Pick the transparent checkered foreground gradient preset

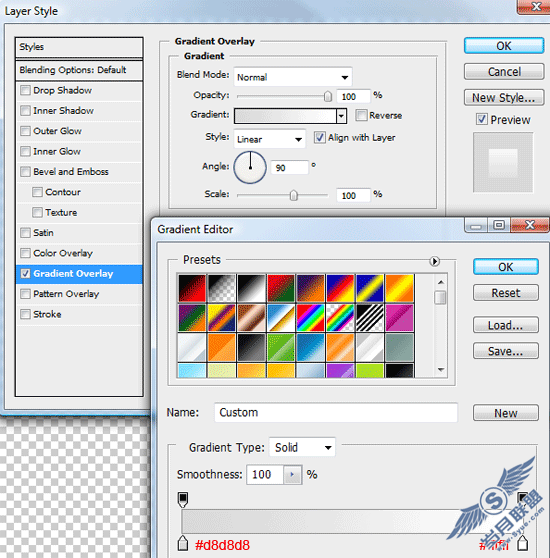(x=222, y=288)
